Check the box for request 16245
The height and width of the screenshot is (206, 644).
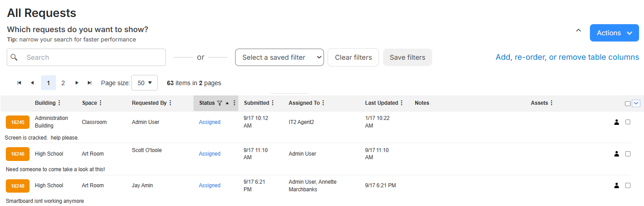tap(628, 122)
